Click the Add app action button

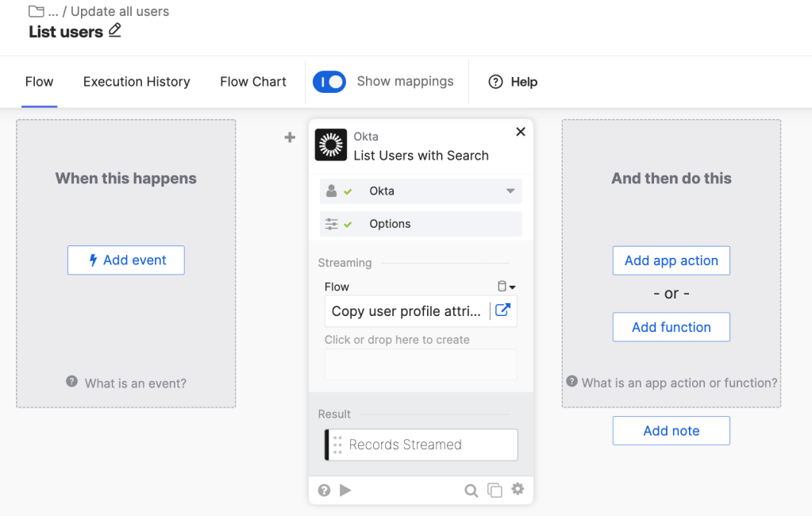(671, 260)
